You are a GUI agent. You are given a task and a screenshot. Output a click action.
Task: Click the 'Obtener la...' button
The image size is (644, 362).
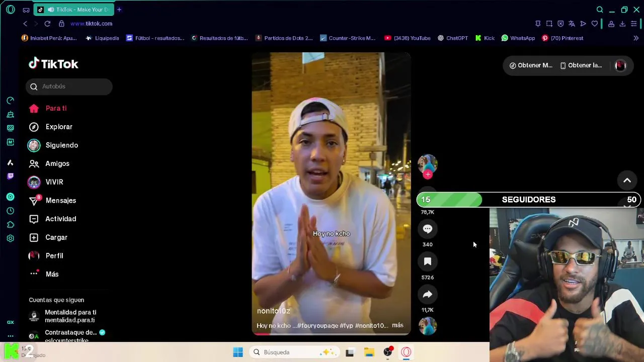[x=581, y=65]
